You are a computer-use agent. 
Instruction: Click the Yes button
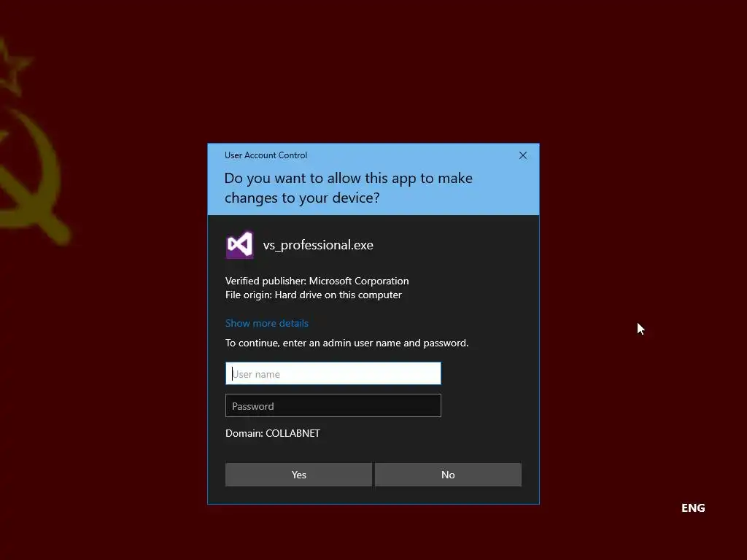298,475
